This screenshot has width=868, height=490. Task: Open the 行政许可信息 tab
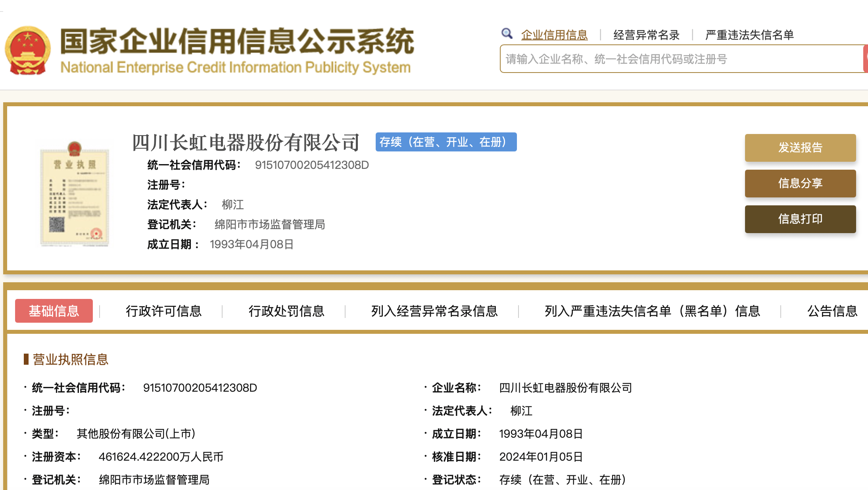coord(163,311)
